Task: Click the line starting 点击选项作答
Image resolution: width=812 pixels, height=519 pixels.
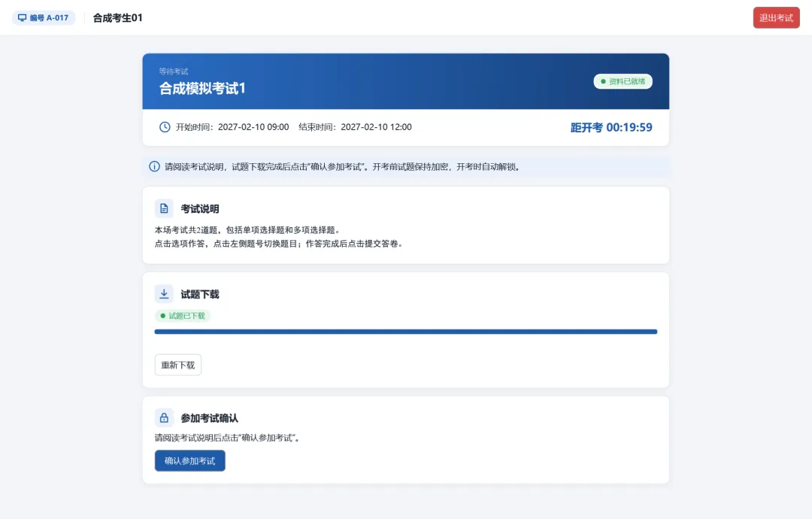Action: [279, 244]
